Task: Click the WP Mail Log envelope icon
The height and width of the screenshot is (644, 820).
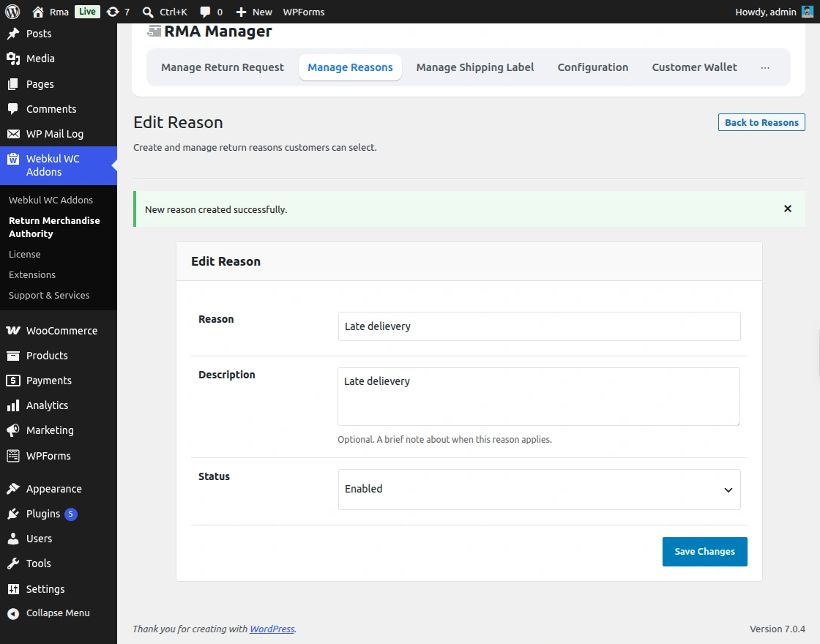Action: 13,134
